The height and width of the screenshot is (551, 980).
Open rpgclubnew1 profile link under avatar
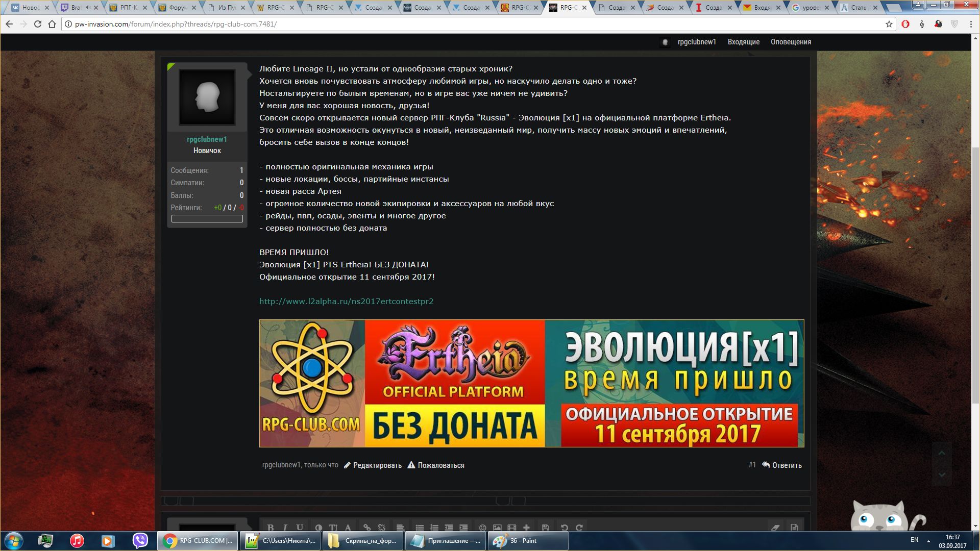(207, 139)
